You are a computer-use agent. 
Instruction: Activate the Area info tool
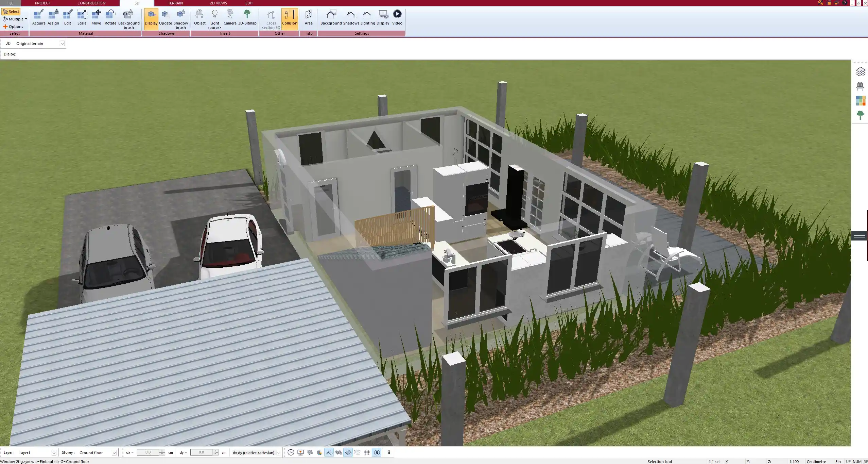click(x=308, y=17)
